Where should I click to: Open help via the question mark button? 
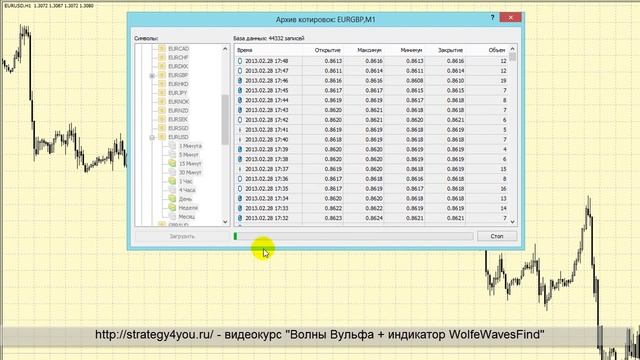tap(492, 18)
